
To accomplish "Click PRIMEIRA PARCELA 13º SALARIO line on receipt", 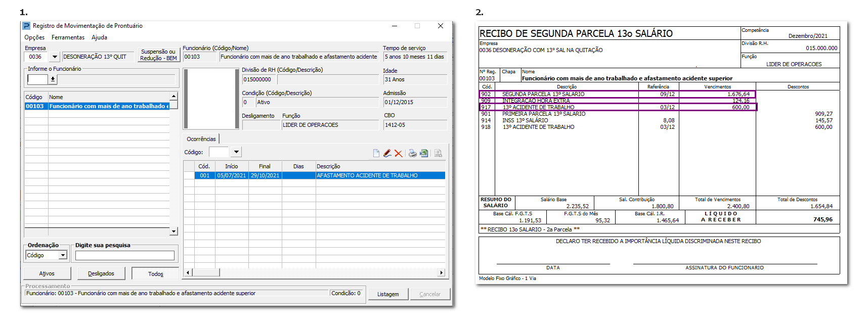I will tap(544, 114).
